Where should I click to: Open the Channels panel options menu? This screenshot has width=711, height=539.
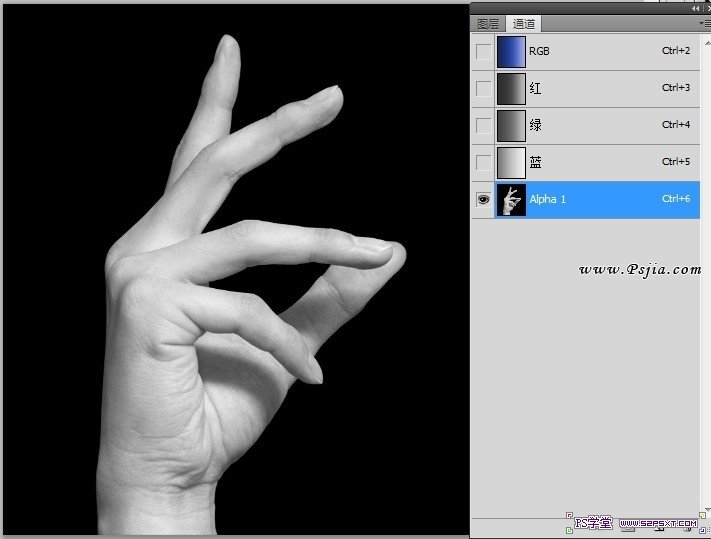coord(705,23)
